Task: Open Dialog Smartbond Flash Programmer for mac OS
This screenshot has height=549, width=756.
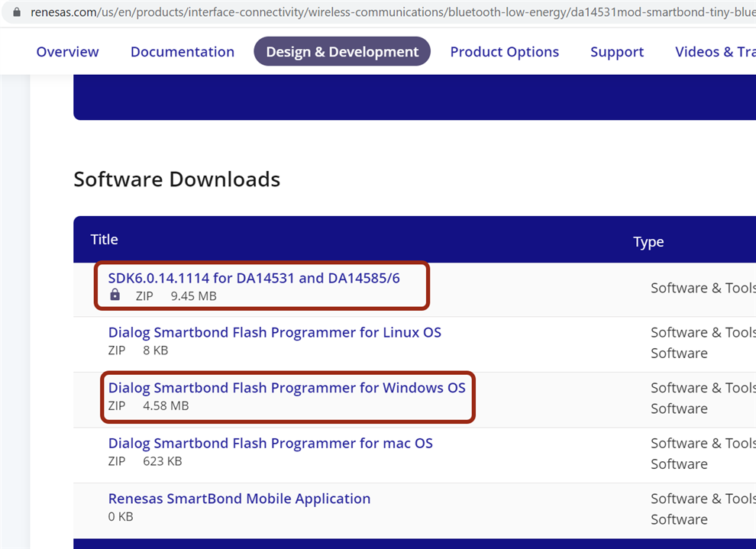Action: [270, 444]
